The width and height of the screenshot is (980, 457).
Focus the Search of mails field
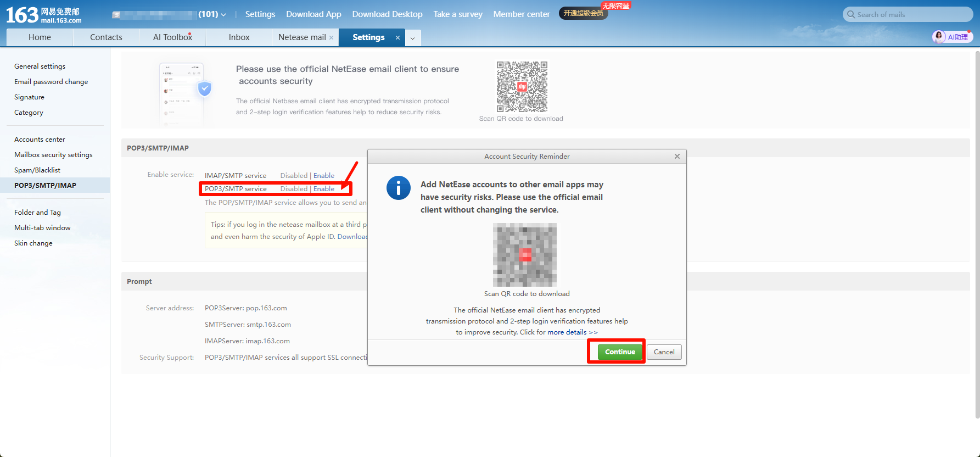click(x=908, y=15)
